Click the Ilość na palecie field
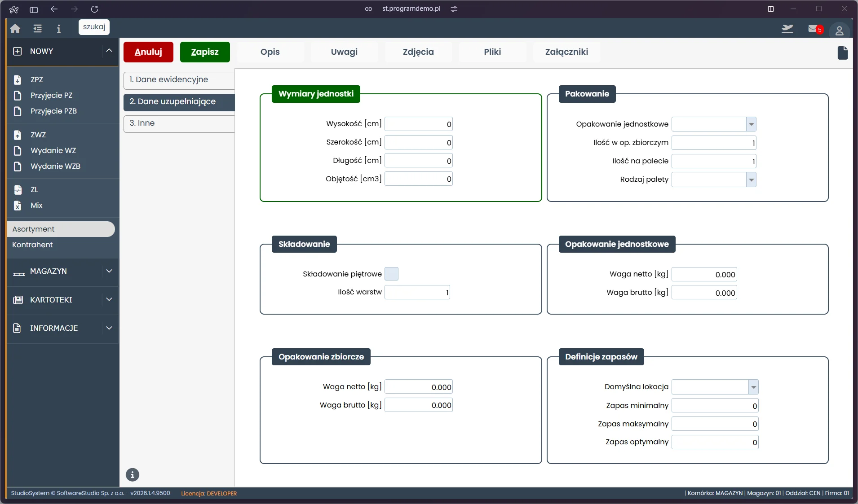The width and height of the screenshot is (858, 504). point(714,161)
